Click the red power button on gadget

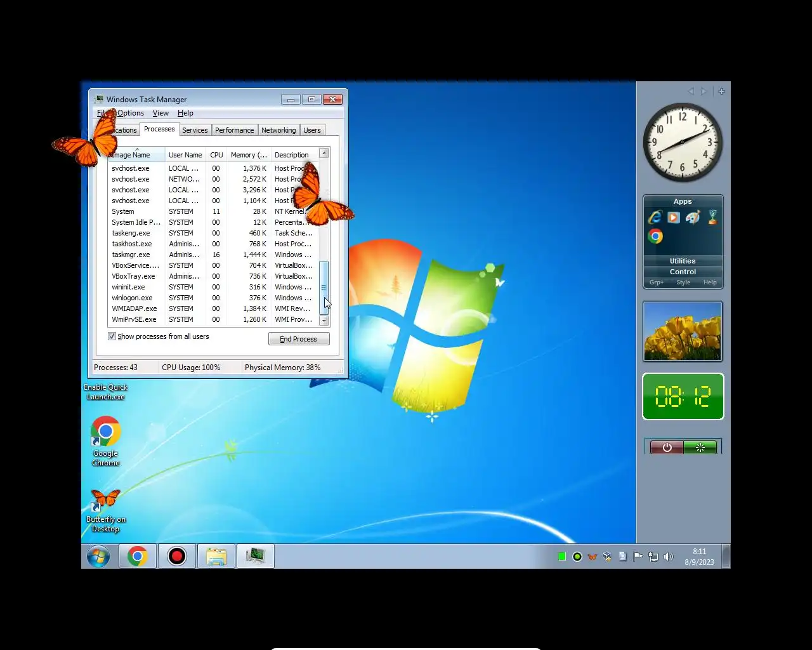(x=667, y=448)
